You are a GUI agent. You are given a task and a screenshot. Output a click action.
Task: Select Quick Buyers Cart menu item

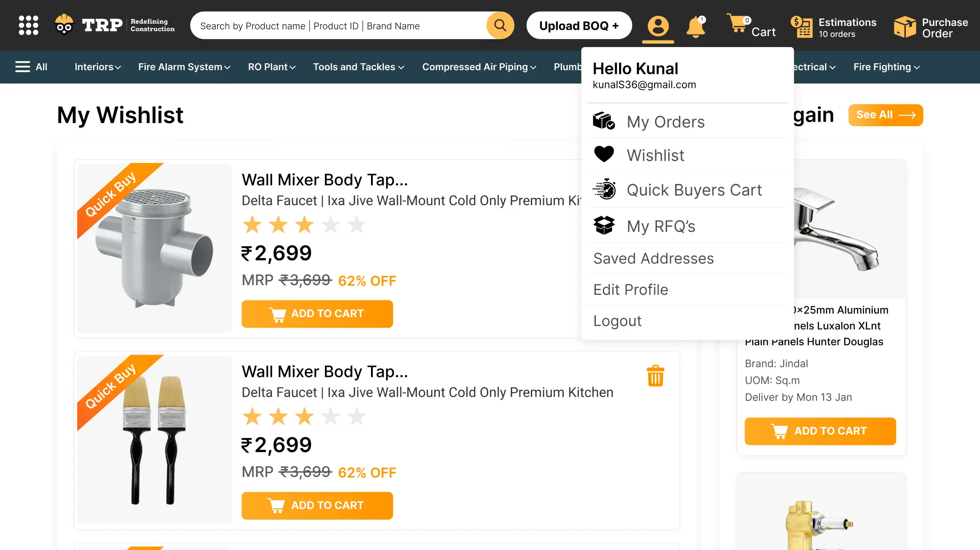[694, 190]
